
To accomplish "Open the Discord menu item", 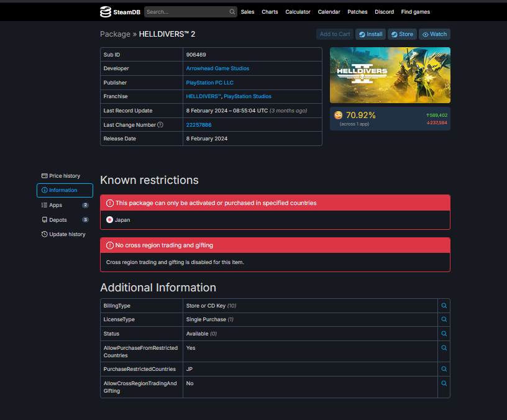I will coord(384,12).
